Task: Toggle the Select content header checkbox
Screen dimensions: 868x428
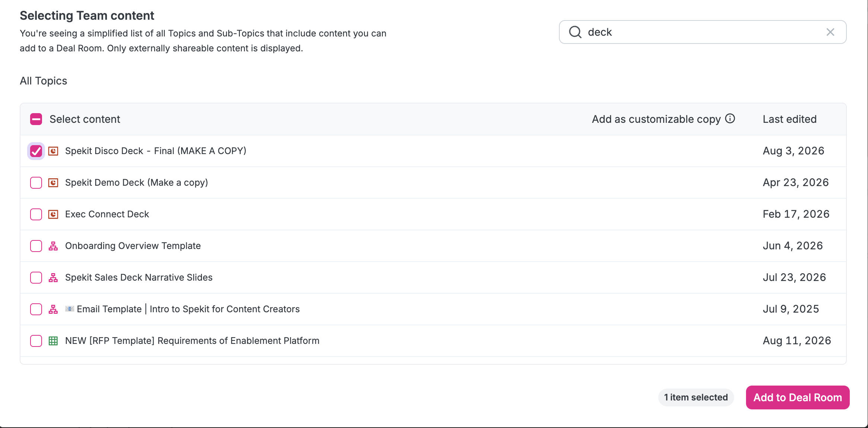Action: click(x=36, y=119)
